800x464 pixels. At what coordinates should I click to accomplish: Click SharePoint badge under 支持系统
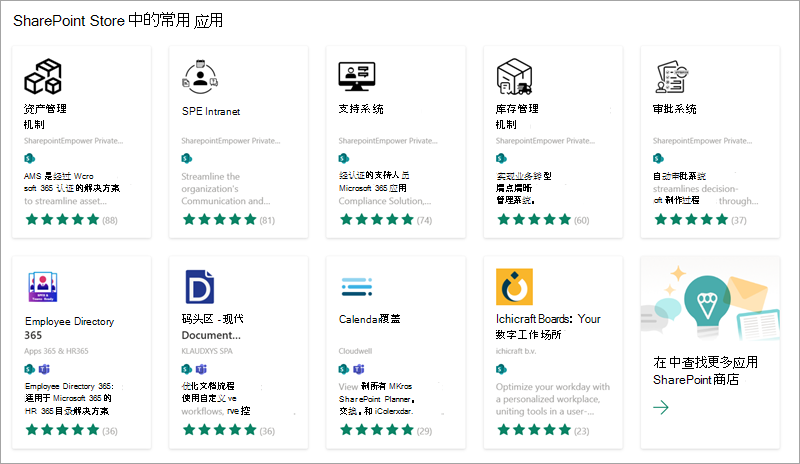click(x=344, y=158)
